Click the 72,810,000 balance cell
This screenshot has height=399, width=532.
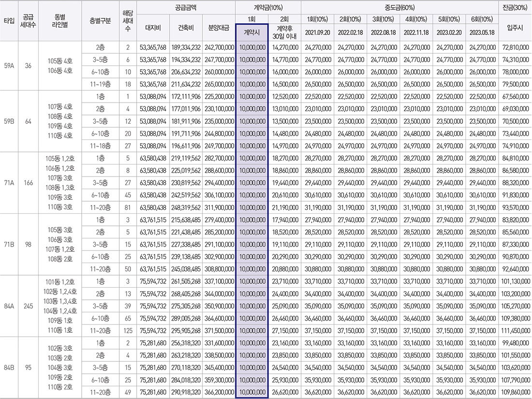tap(515, 47)
